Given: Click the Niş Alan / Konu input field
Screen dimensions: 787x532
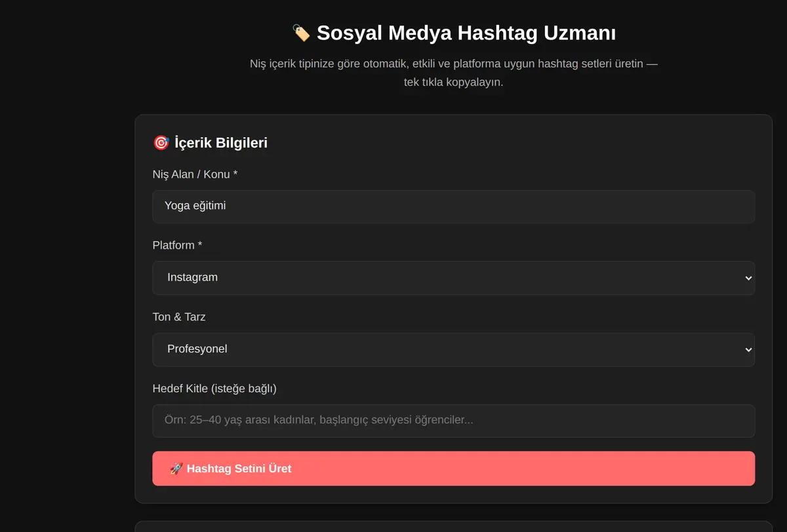Looking at the screenshot, I should 453,207.
